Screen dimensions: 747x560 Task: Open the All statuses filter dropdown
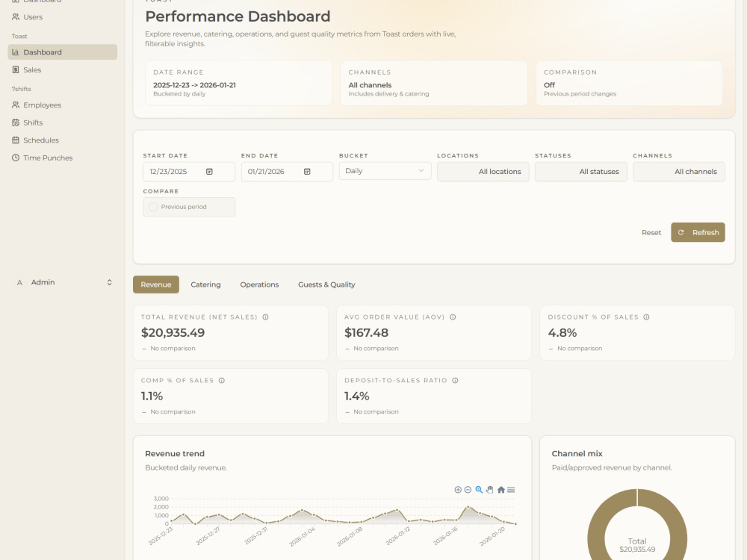[x=580, y=172]
